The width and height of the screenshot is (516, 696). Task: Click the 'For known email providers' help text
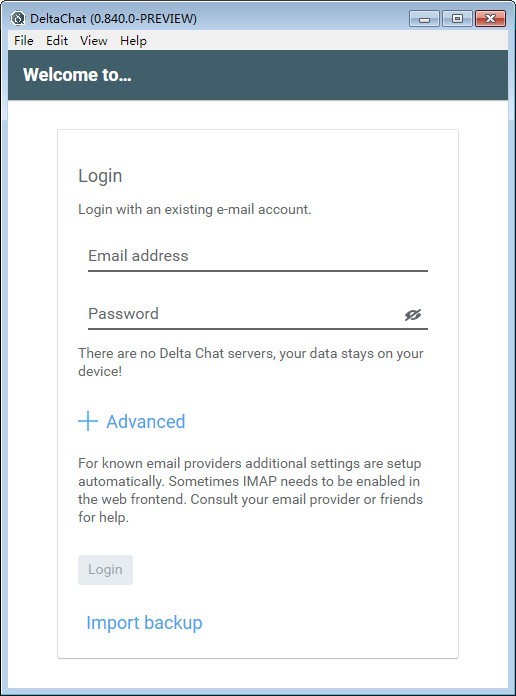point(250,490)
